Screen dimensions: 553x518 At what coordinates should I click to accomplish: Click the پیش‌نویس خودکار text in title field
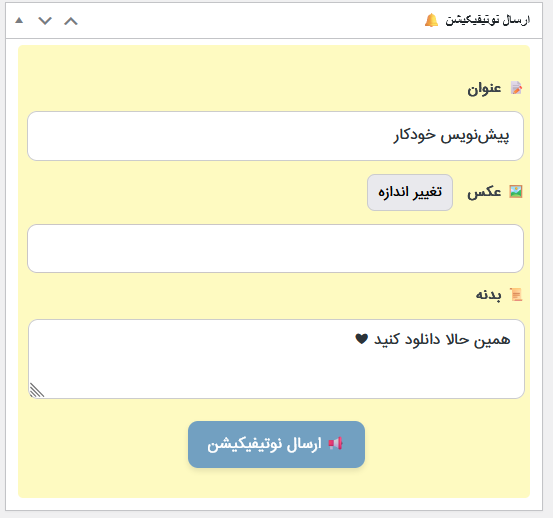coord(451,136)
